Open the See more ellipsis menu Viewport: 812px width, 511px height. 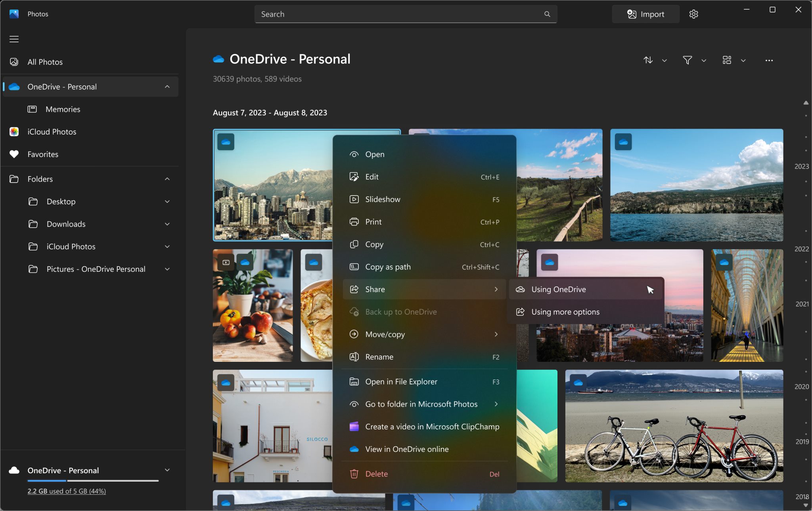click(769, 60)
